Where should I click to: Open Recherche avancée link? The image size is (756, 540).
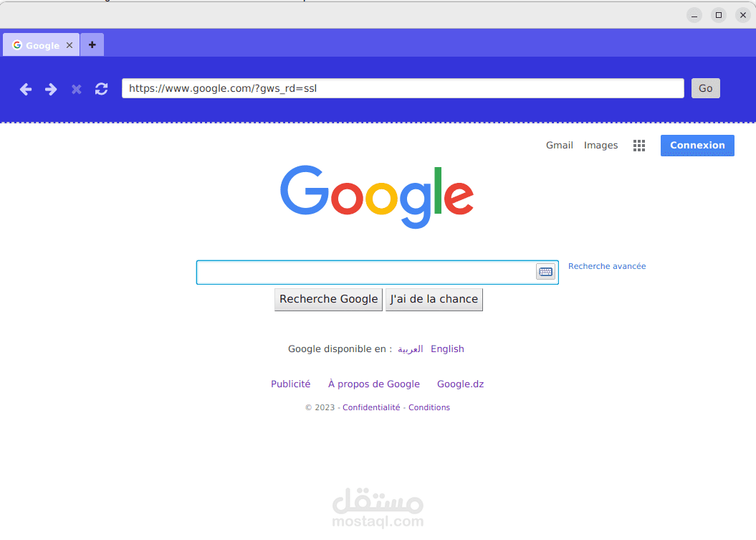607,266
